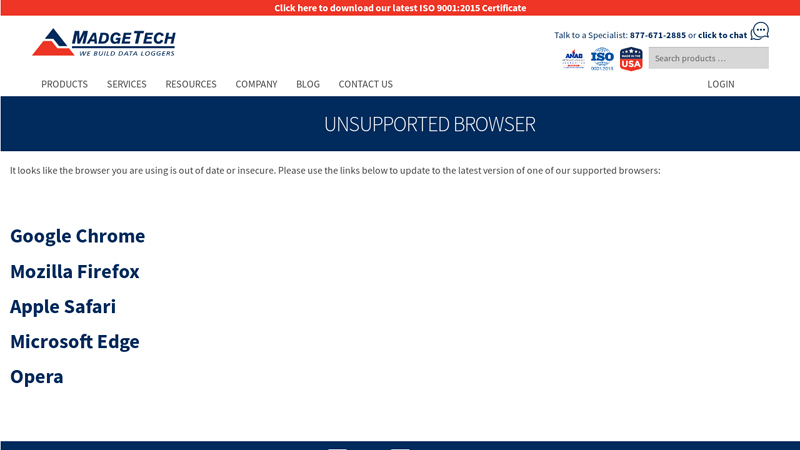Open the Resources menu
800x450 pixels.
tap(191, 84)
